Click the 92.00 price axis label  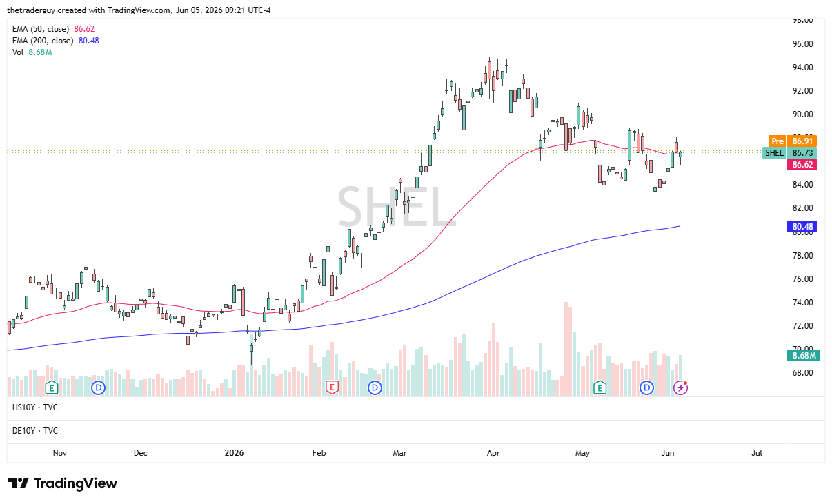click(802, 91)
